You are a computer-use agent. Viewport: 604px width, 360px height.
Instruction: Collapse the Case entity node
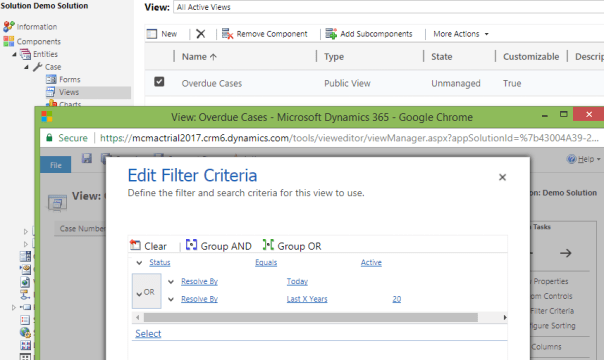tap(26, 67)
